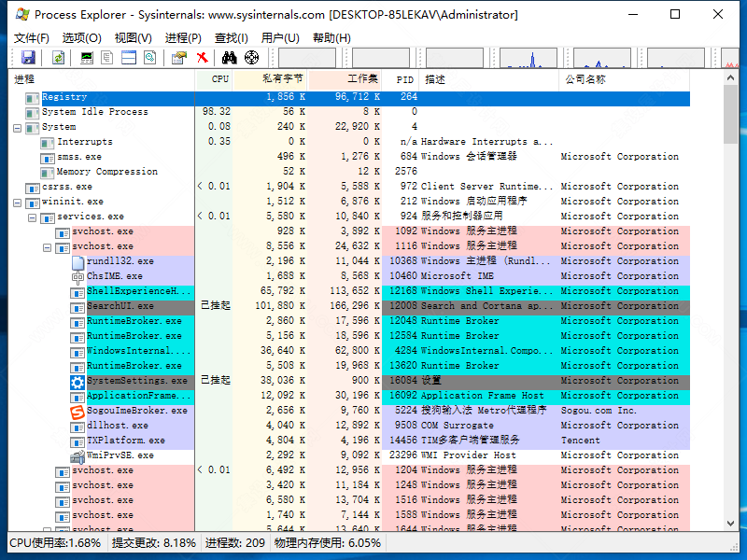Sort by the PID column header

pos(401,79)
